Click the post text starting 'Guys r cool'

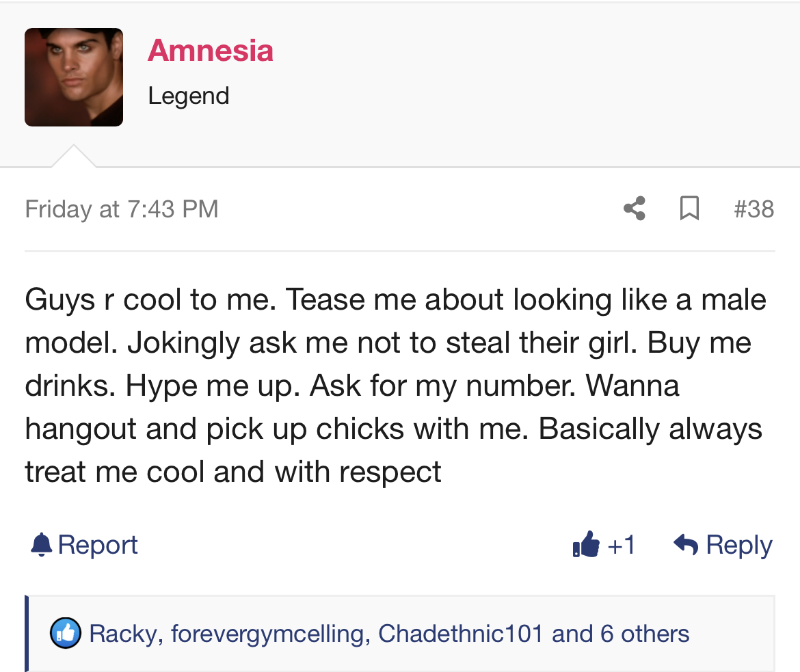[395, 386]
